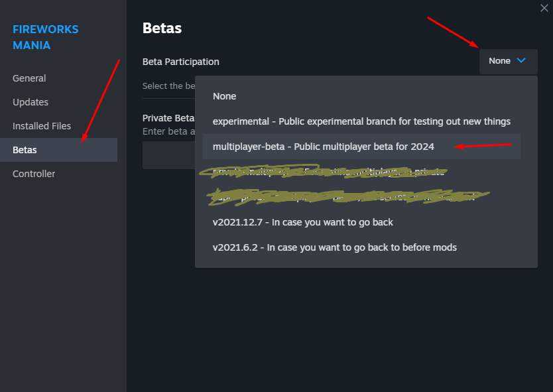Screen dimensions: 553x392
Task: Click the private beta code input box
Action: tap(168, 155)
